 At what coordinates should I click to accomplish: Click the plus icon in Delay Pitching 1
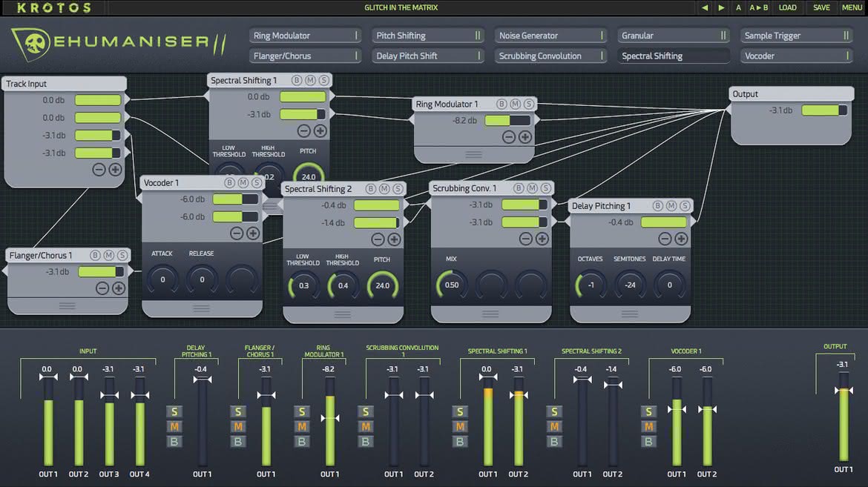click(681, 239)
